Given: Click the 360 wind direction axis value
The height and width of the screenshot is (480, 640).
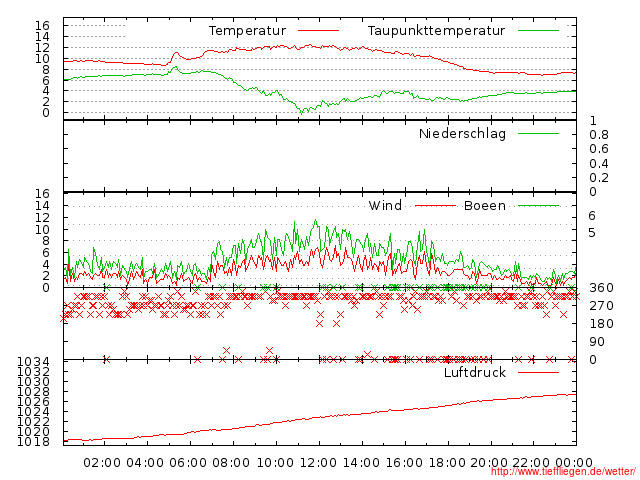Looking at the screenshot, I should pos(601,288).
